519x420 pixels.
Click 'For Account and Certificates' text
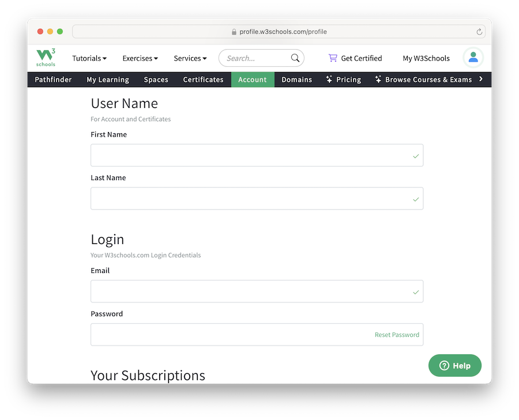click(x=131, y=119)
